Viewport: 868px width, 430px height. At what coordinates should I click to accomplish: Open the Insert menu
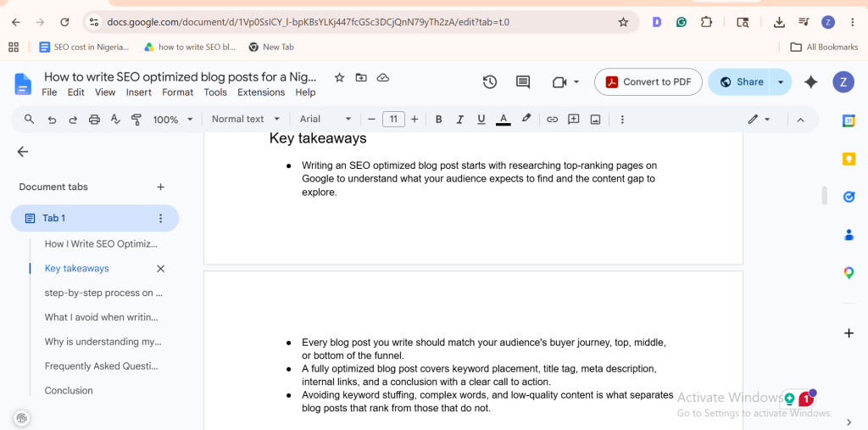click(138, 92)
